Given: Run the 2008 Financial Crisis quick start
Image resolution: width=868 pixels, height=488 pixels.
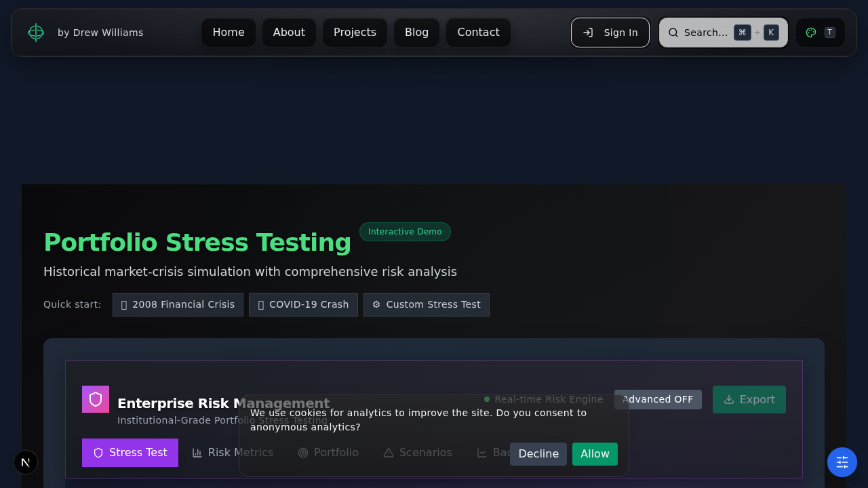Looking at the screenshot, I should tap(178, 304).
